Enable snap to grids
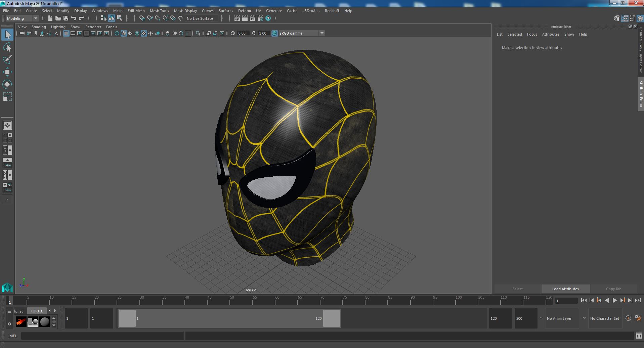 click(142, 18)
